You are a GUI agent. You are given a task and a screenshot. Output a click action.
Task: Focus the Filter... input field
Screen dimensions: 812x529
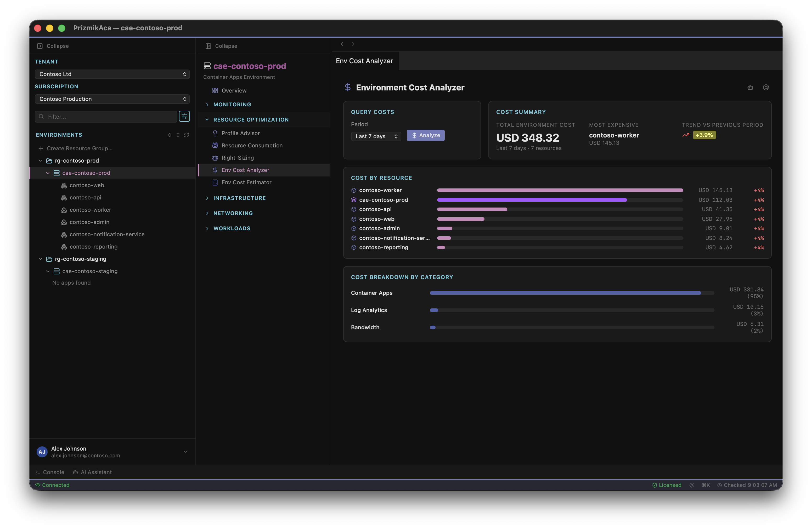click(106, 116)
